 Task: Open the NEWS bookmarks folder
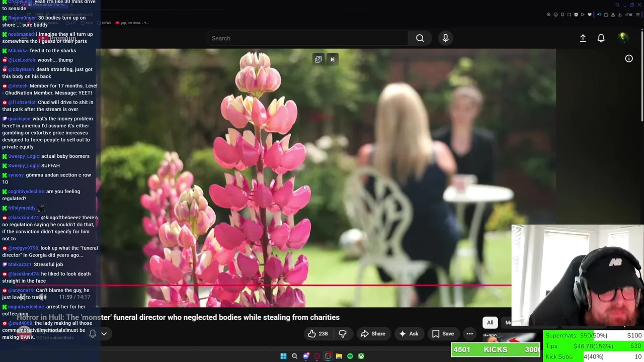click(x=103, y=23)
